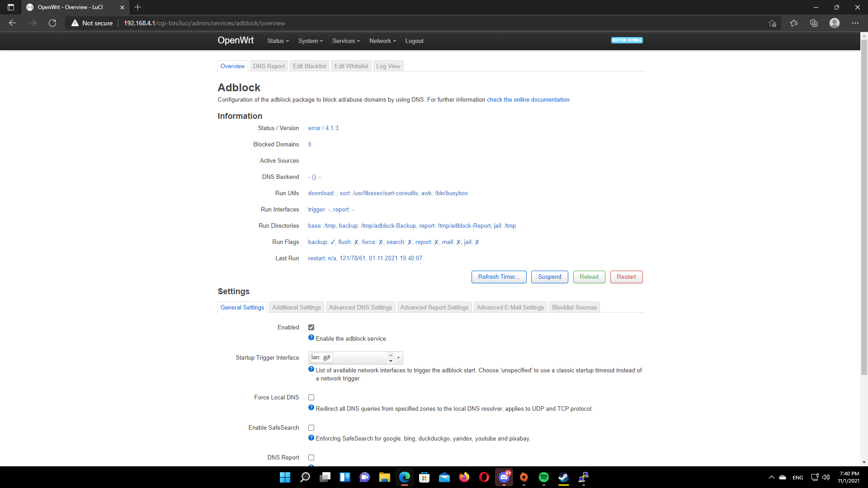Follow the check the online documentation link

point(528,99)
